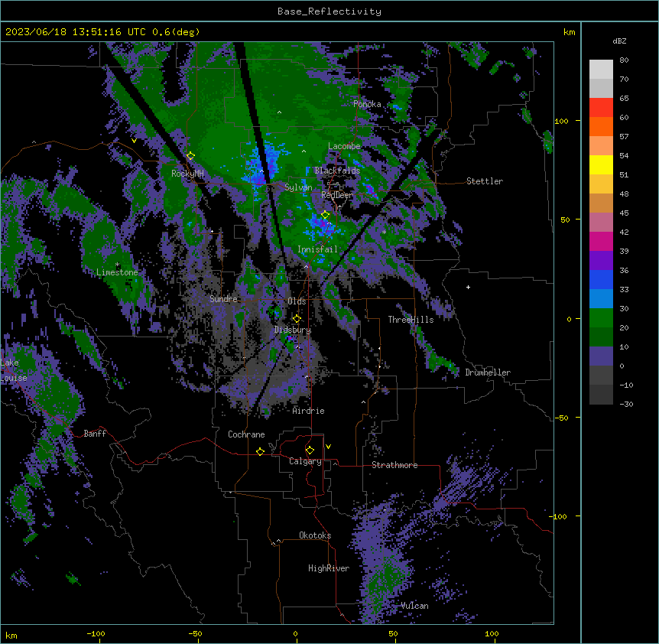Click the Airdrie city label

click(x=308, y=411)
